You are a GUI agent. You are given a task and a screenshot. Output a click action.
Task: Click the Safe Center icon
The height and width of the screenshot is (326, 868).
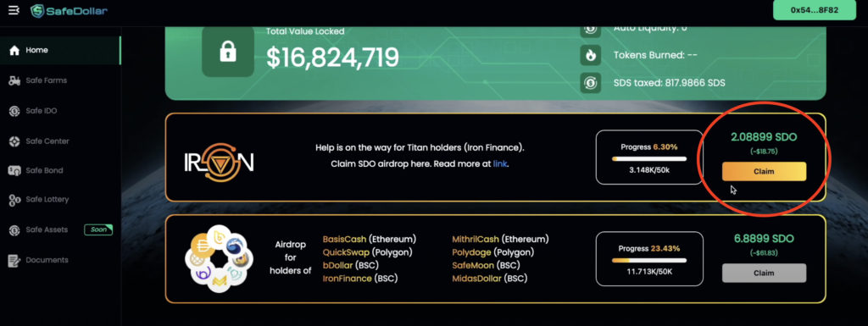coord(15,141)
